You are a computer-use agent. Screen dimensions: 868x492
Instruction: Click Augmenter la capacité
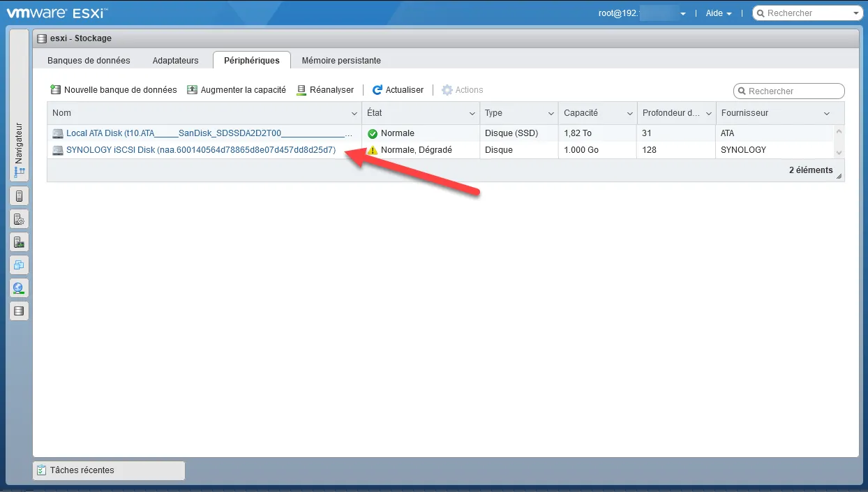(237, 90)
